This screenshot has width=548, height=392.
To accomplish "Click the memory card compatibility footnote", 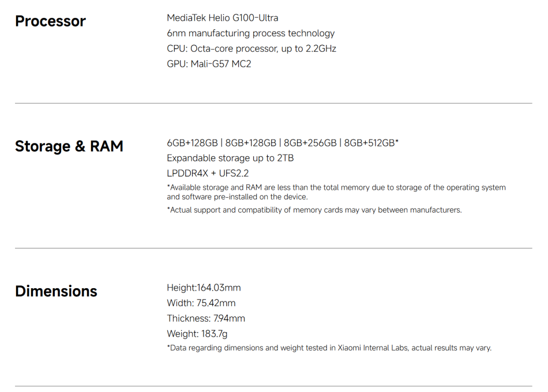I will [x=314, y=210].
